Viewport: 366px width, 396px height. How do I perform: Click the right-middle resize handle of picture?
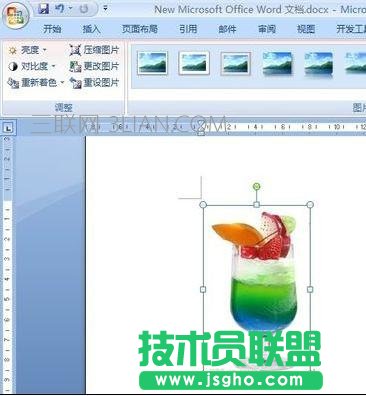tap(310, 290)
